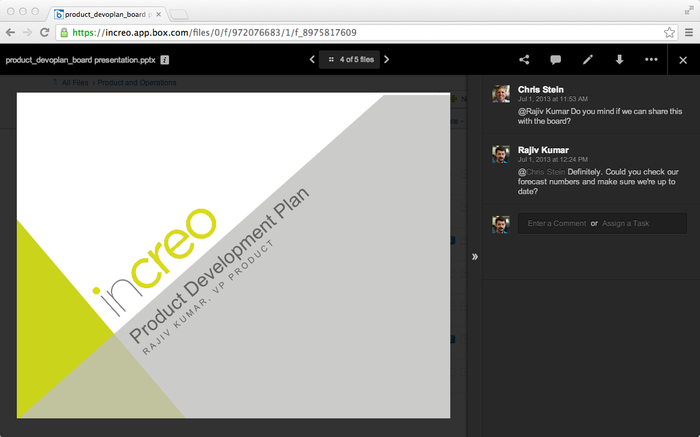Screen dimensions: 700x437
Task: Click the slide preview image
Action: pos(233,255)
